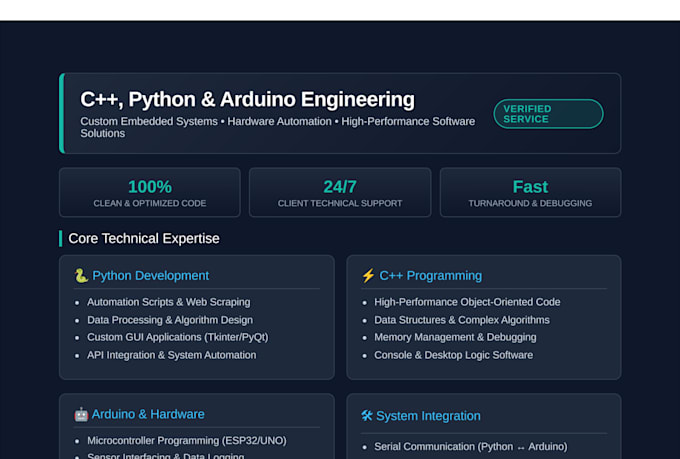Click the Verified Service badge

[548, 114]
